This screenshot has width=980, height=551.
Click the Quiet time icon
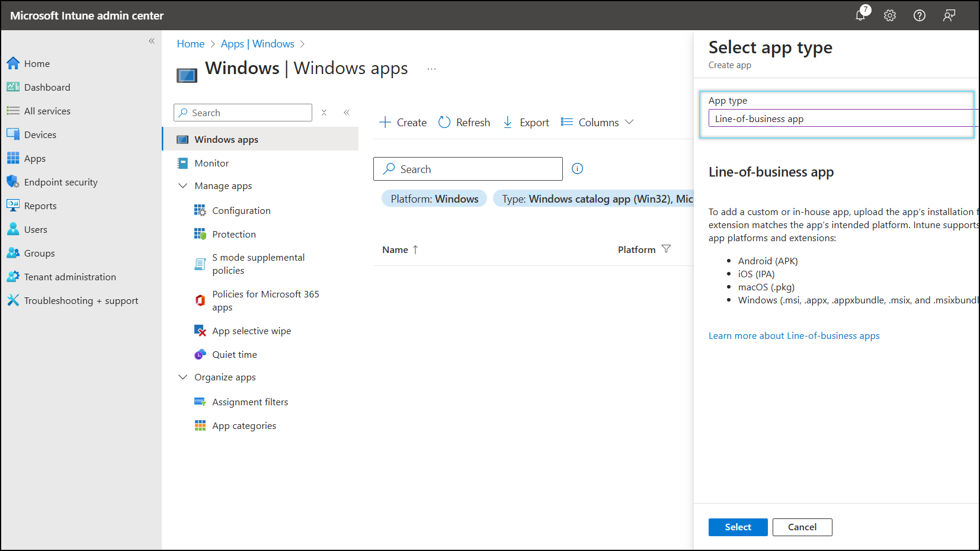[x=200, y=354]
